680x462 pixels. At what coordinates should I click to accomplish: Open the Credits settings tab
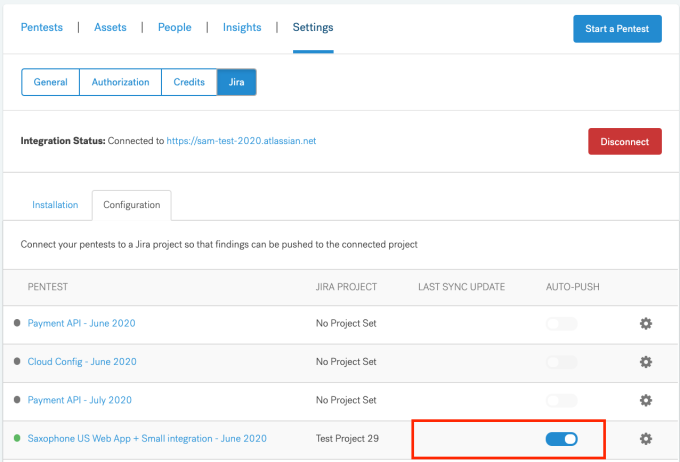[189, 82]
